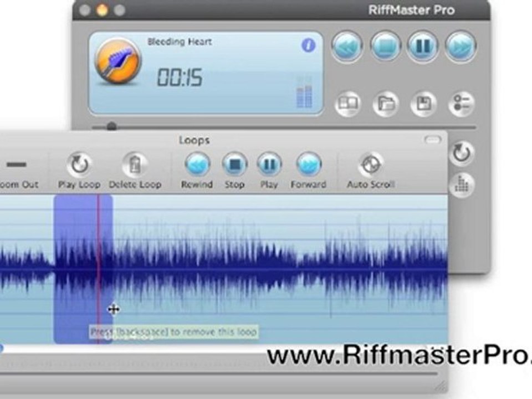Viewport: 532px width, 399px height.
Task: Select the highlighted loop region in waveform
Action: tap(83, 269)
